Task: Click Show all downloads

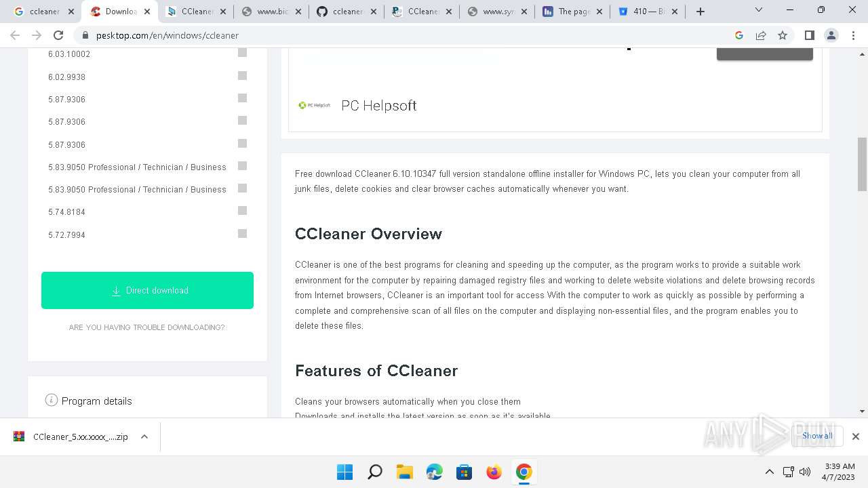Action: (816, 436)
